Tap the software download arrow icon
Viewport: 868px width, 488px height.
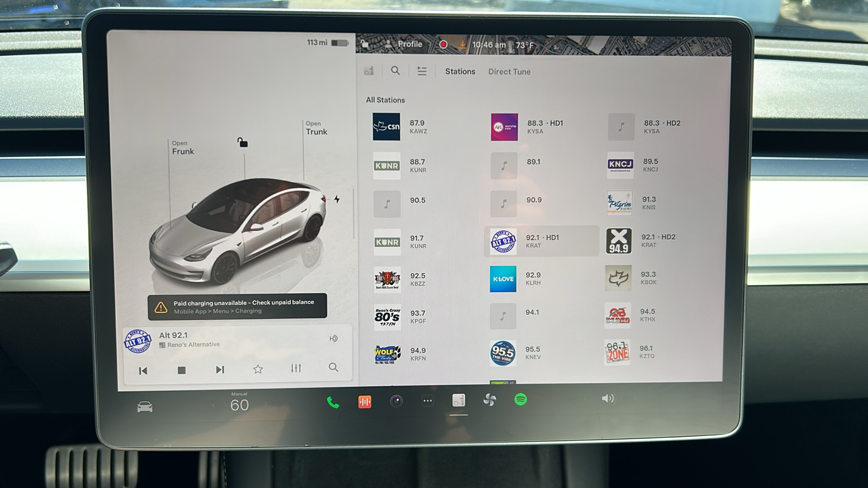462,44
